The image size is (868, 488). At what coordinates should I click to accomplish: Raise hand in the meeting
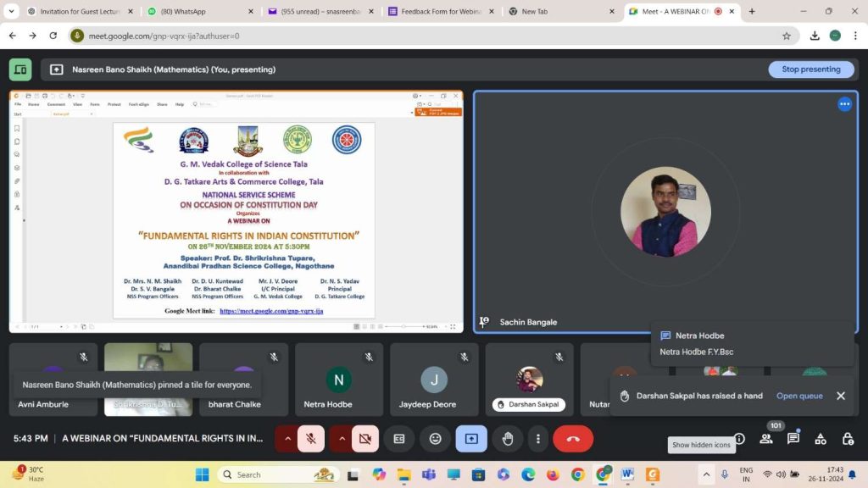508,439
